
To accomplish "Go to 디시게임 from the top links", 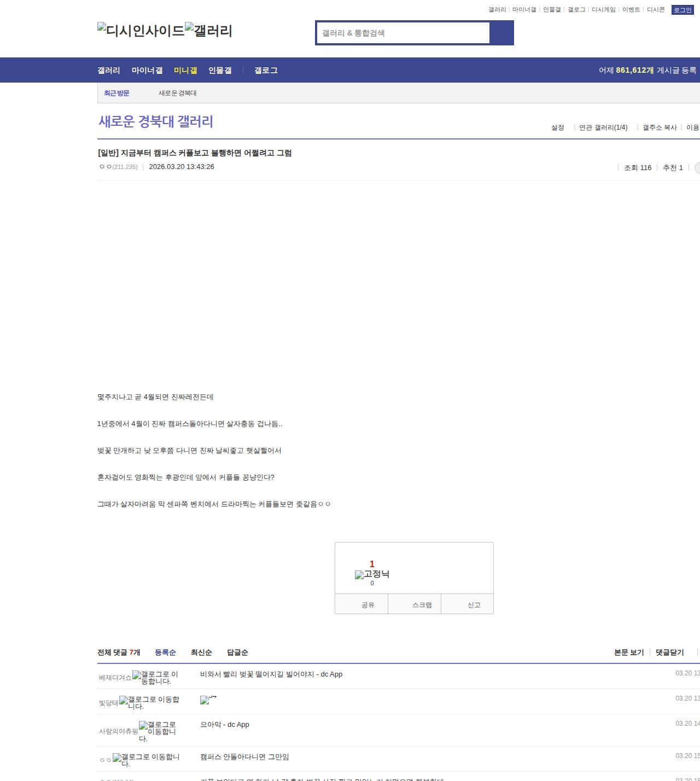I will tap(604, 10).
